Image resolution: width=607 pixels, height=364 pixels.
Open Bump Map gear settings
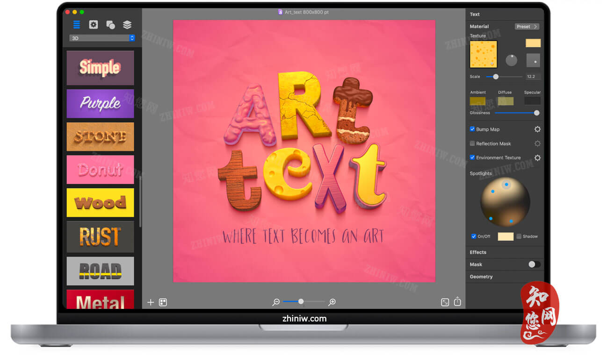click(x=537, y=129)
